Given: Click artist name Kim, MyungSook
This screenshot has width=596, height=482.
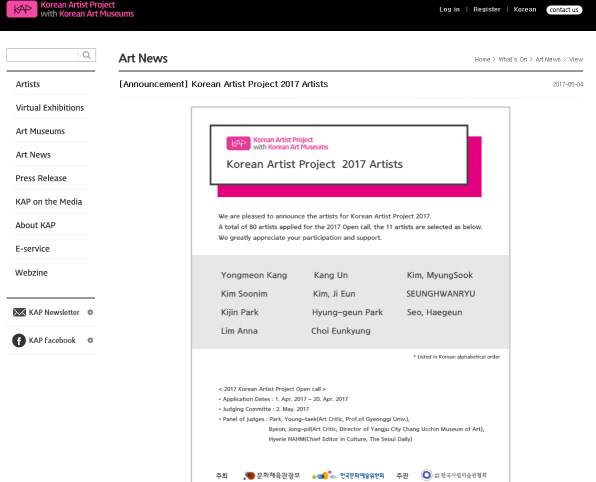Looking at the screenshot, I should [x=440, y=275].
